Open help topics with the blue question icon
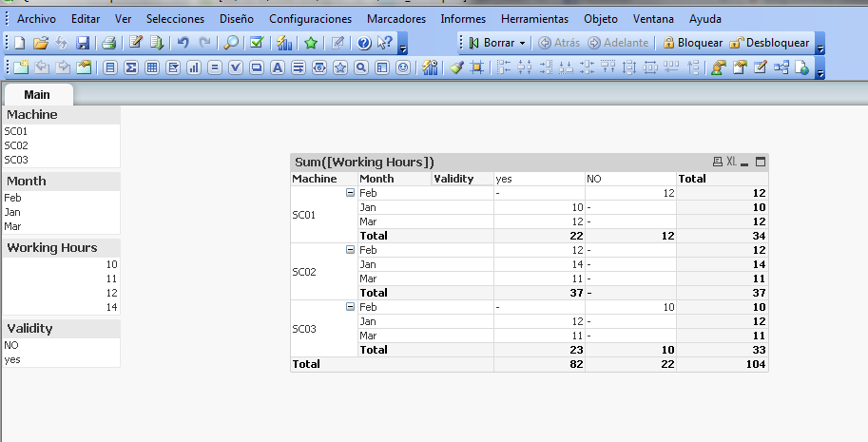Screen dimensions: 868x442 pos(364,43)
